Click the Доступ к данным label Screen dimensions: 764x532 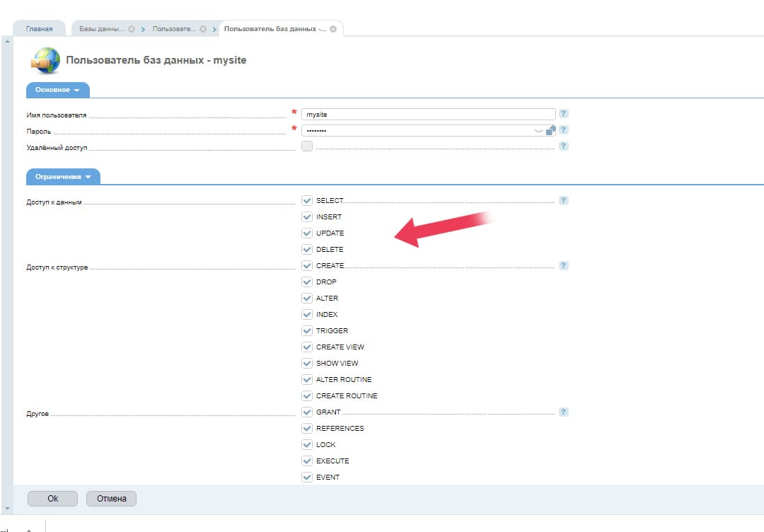tap(54, 202)
